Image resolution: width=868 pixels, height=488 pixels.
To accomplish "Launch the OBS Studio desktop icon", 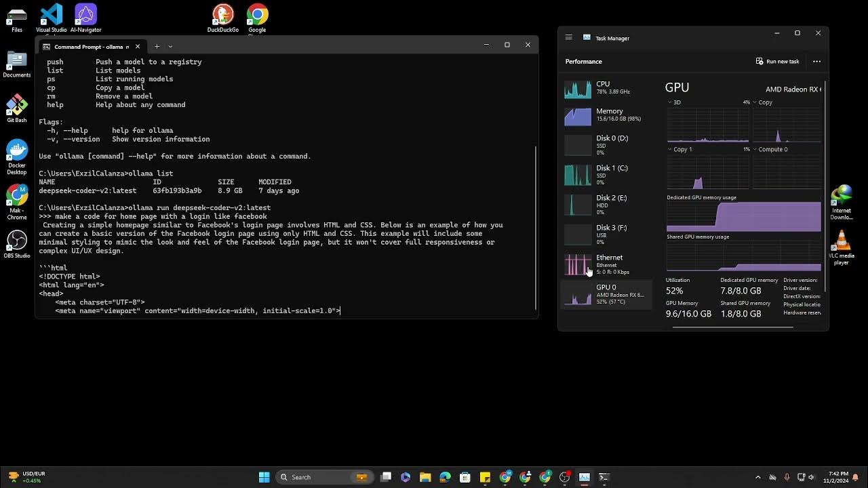I will (x=17, y=244).
